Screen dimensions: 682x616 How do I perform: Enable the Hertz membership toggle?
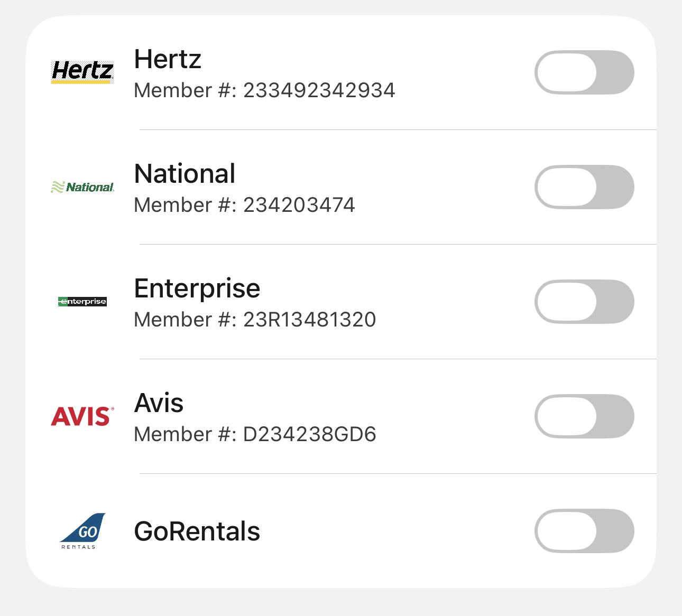click(x=584, y=72)
